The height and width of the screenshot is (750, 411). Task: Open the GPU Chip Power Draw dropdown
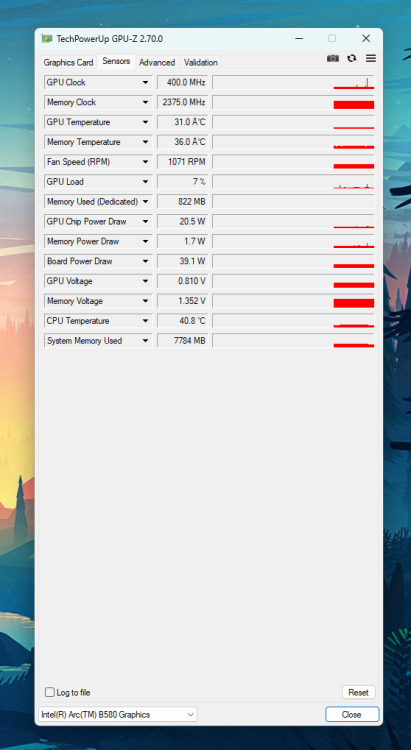[x=145, y=222]
